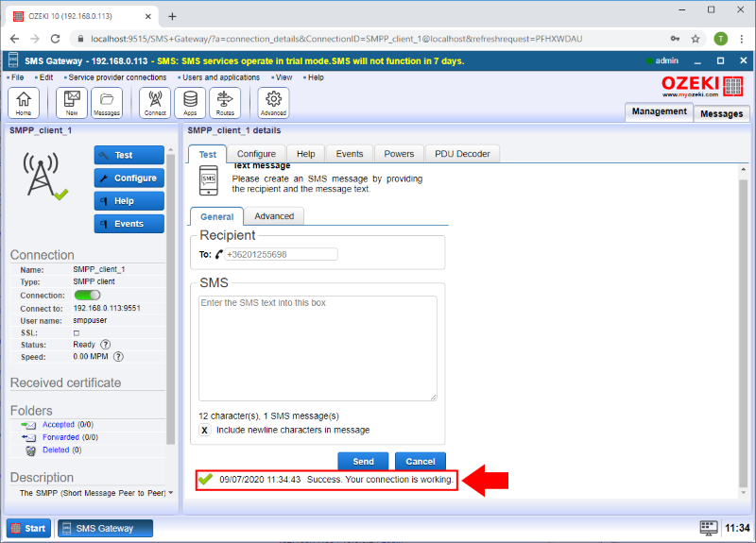Click the browser reload icon
Viewport: 756px width, 543px height.
click(55, 39)
